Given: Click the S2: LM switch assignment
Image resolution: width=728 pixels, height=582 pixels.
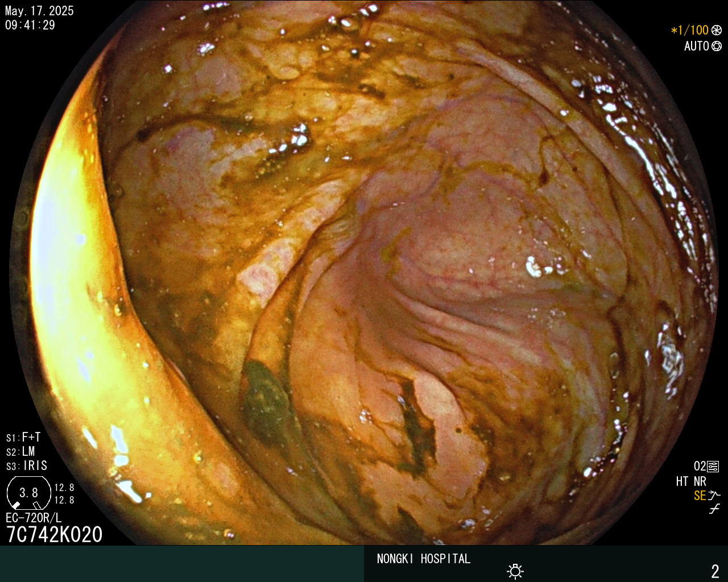Looking at the screenshot, I should point(20,451).
